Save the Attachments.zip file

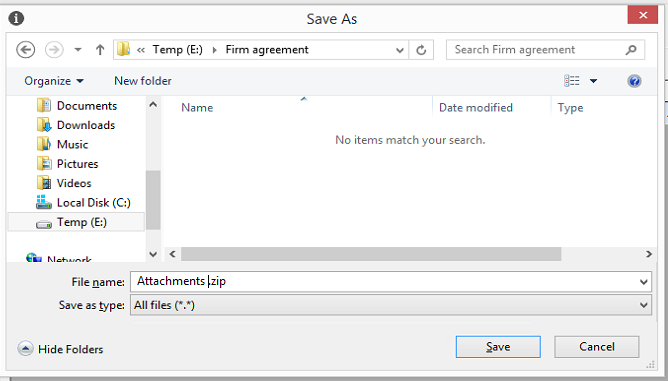(x=498, y=347)
